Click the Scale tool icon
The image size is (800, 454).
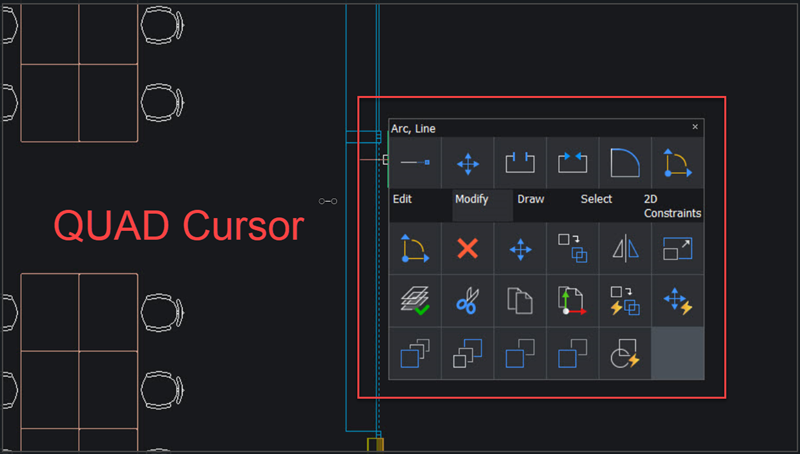[x=677, y=248]
